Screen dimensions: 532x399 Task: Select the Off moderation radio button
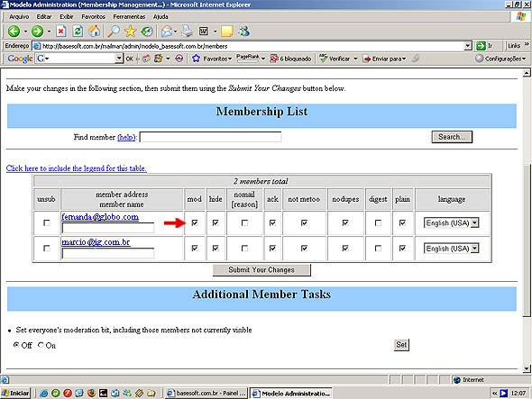coord(16,345)
